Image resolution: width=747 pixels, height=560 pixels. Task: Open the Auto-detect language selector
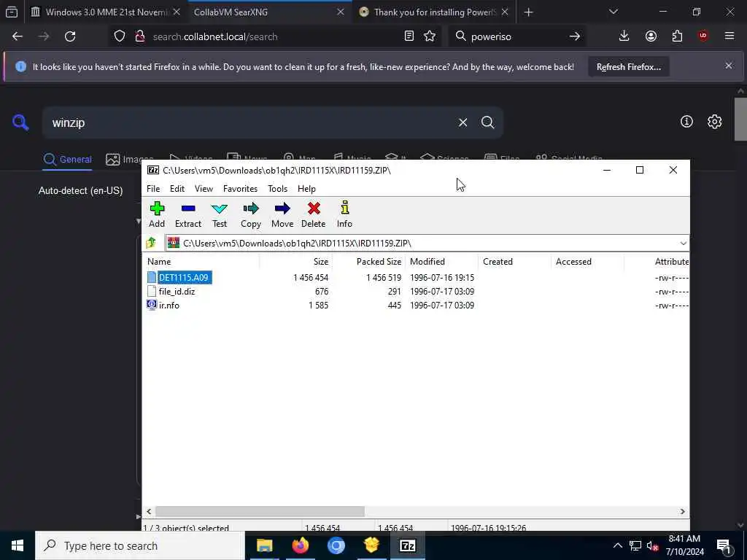tap(80, 190)
